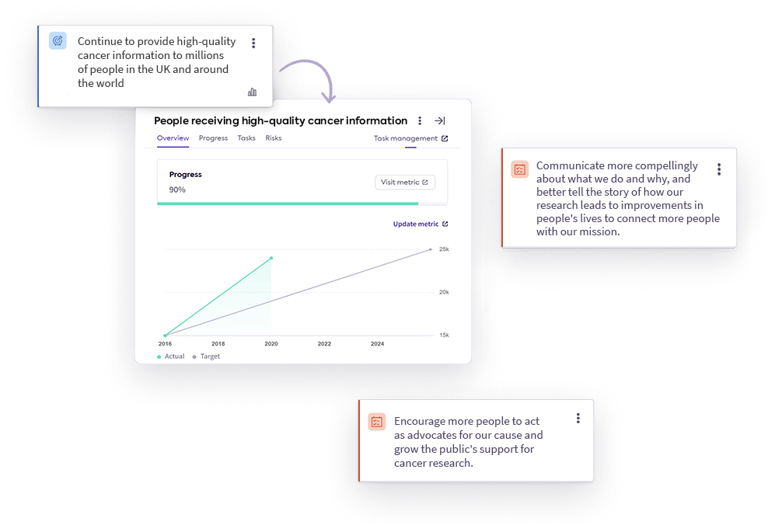The width and height of the screenshot is (775, 532).
Task: Collapse the metric panel using arrow icon
Action: pyautogui.click(x=440, y=121)
